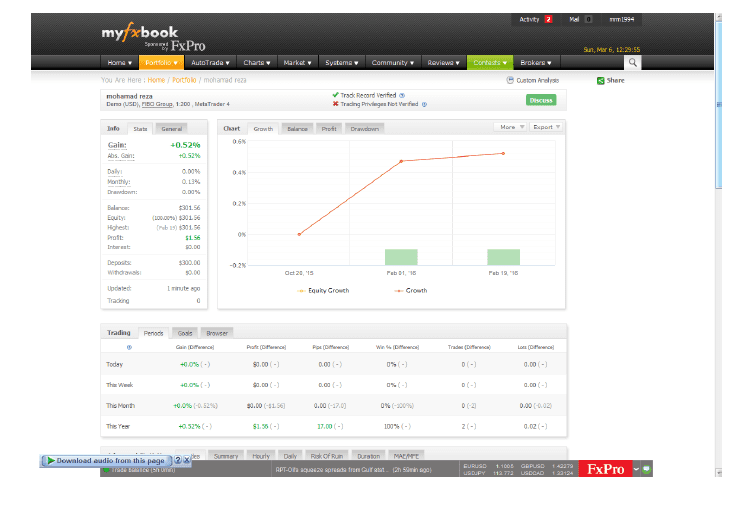Click the Activity notification badge
The image size is (742, 516).
click(x=548, y=19)
